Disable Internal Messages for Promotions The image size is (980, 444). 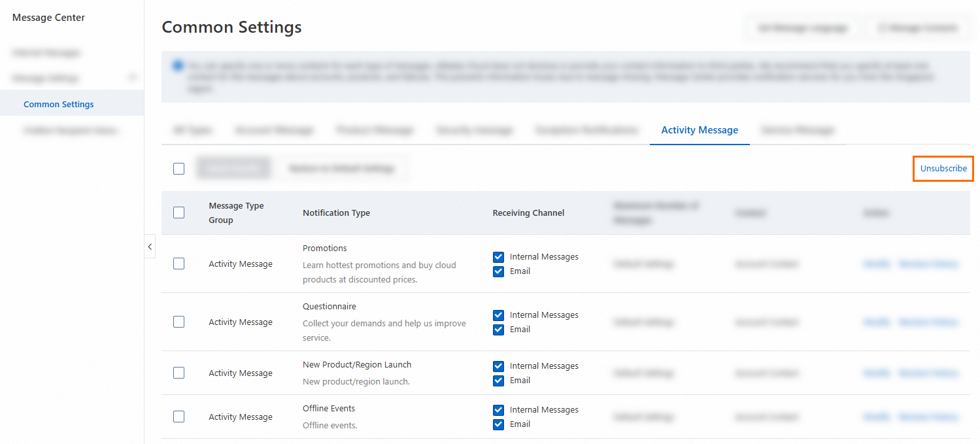499,257
